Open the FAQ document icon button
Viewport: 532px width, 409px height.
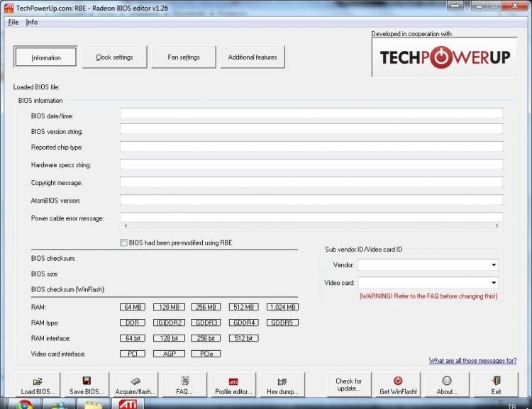(x=184, y=385)
